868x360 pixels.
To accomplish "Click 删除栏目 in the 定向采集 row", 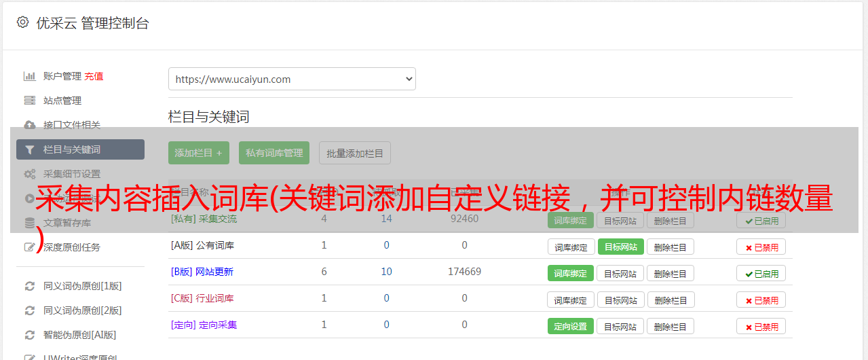I will tap(671, 327).
